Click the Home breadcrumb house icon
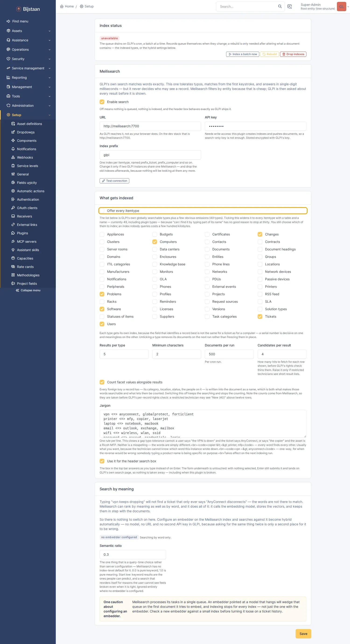Image resolution: width=350 pixels, height=644 pixels. pyautogui.click(x=62, y=7)
